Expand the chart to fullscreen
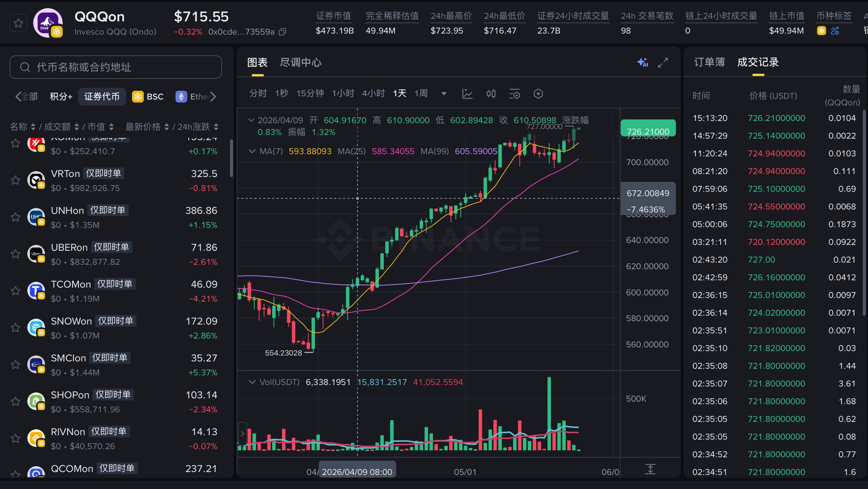Screen dimensions: 868x489 (x=663, y=63)
